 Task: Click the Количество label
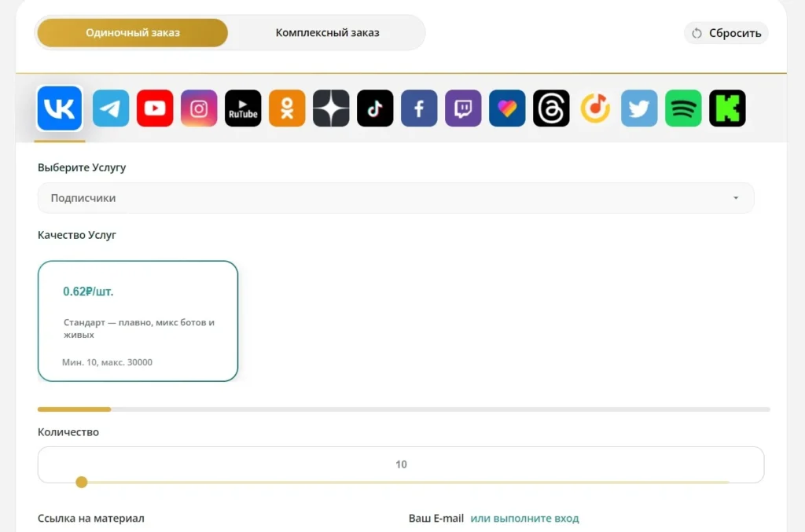[x=68, y=432]
